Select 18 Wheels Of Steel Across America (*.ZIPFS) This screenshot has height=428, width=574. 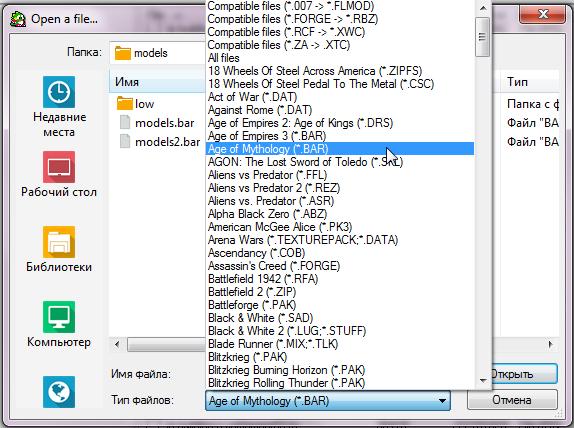(x=340, y=71)
